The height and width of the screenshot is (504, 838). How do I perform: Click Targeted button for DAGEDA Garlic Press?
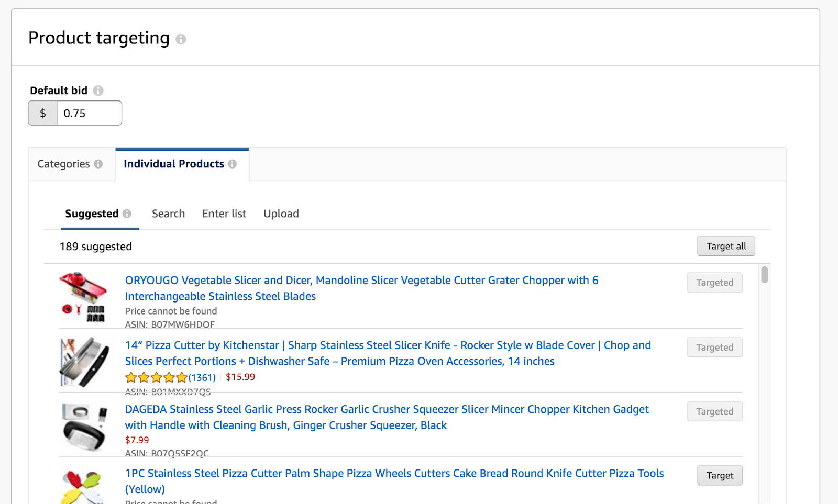click(714, 411)
